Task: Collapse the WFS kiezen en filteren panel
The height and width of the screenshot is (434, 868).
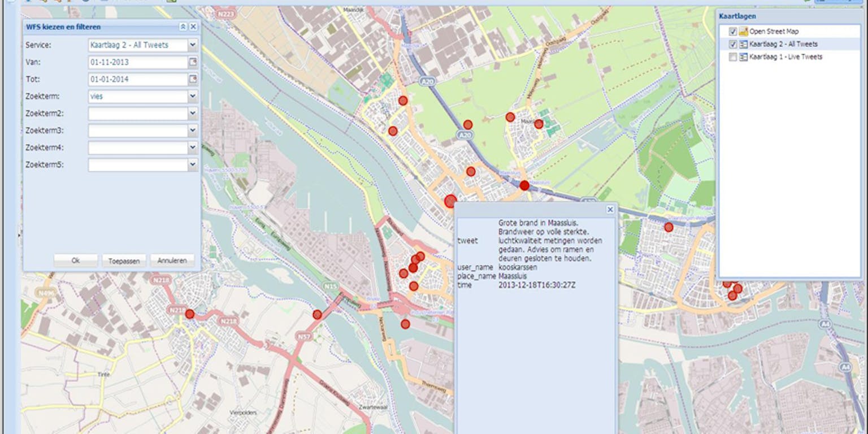Action: click(183, 27)
